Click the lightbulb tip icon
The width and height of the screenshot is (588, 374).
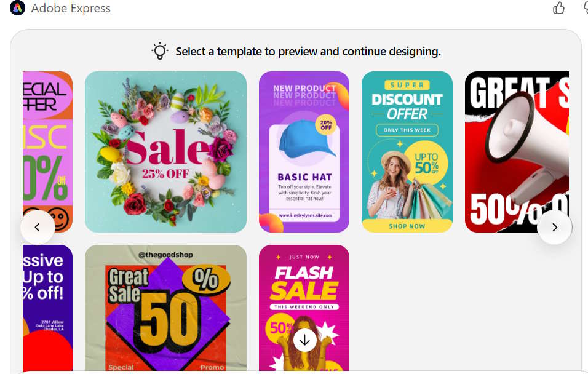[160, 51]
